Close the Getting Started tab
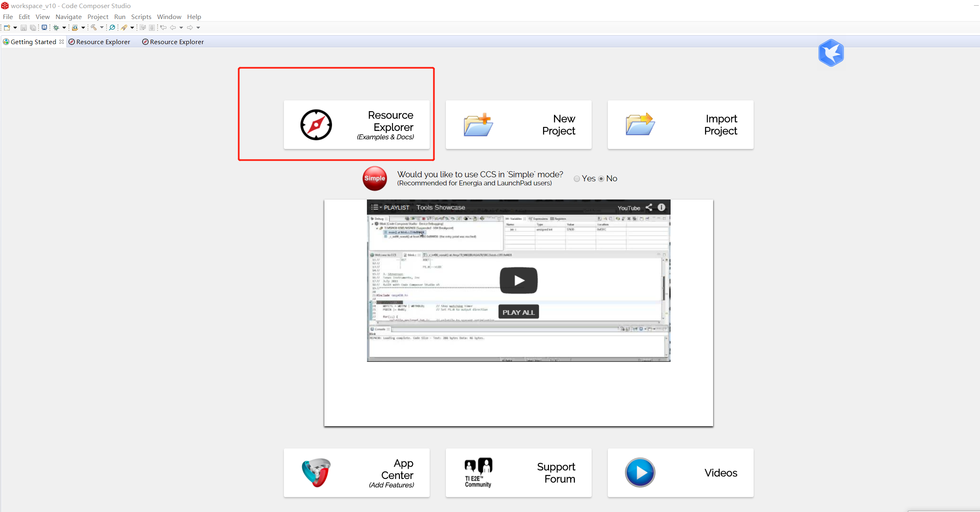 click(62, 42)
